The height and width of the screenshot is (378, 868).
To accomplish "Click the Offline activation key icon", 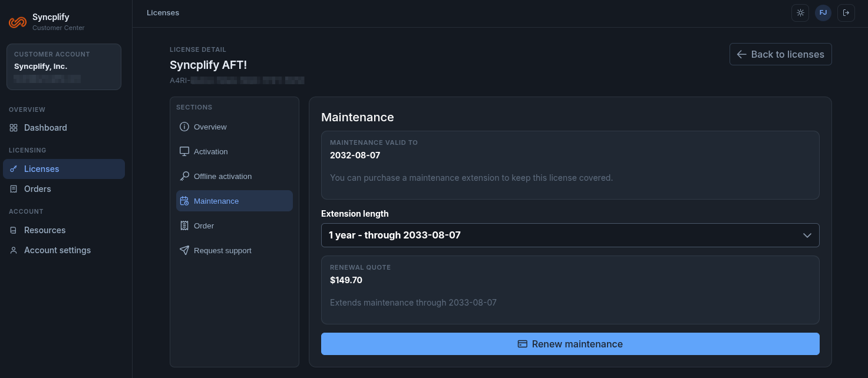I will pos(184,176).
